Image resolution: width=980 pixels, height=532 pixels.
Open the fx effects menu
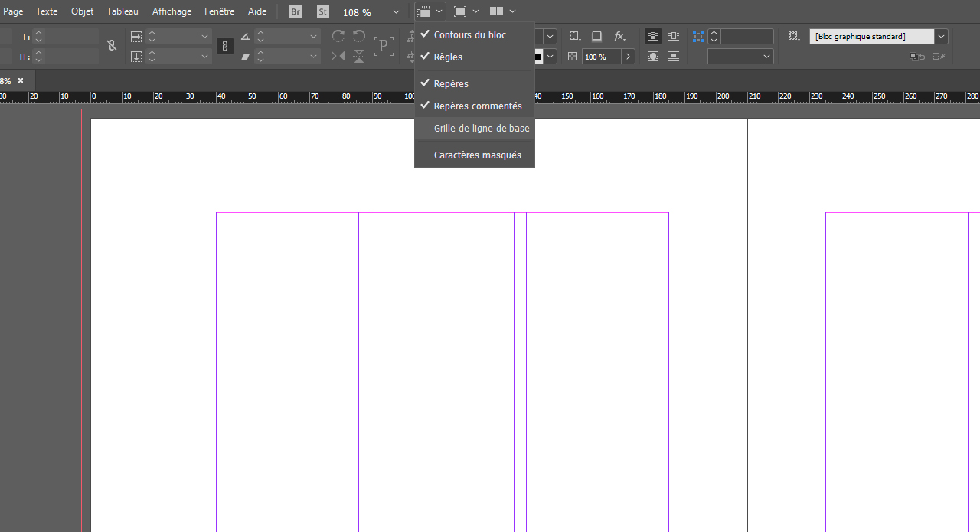point(620,36)
